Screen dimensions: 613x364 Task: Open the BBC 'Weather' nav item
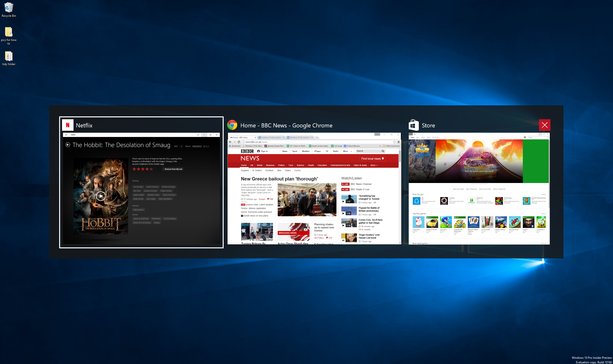tap(306, 151)
